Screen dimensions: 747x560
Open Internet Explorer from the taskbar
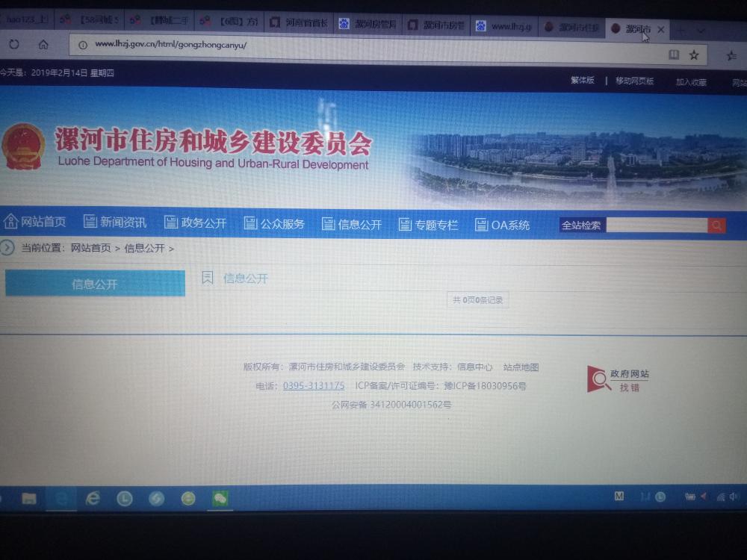(x=93, y=498)
